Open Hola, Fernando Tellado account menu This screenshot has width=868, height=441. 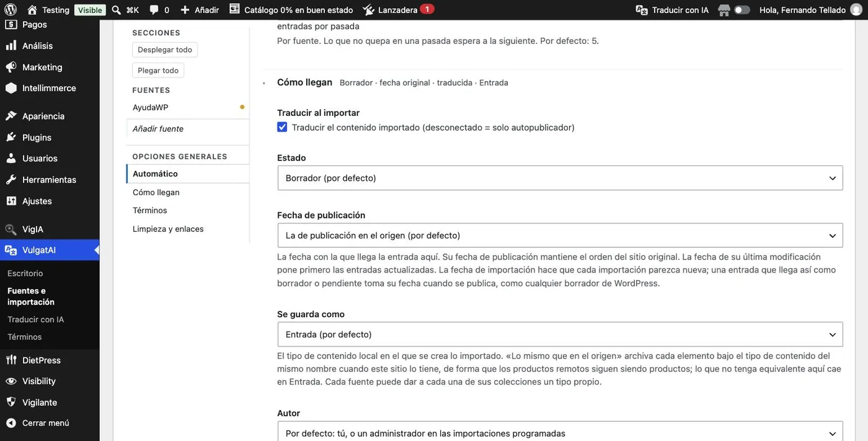[x=810, y=10]
